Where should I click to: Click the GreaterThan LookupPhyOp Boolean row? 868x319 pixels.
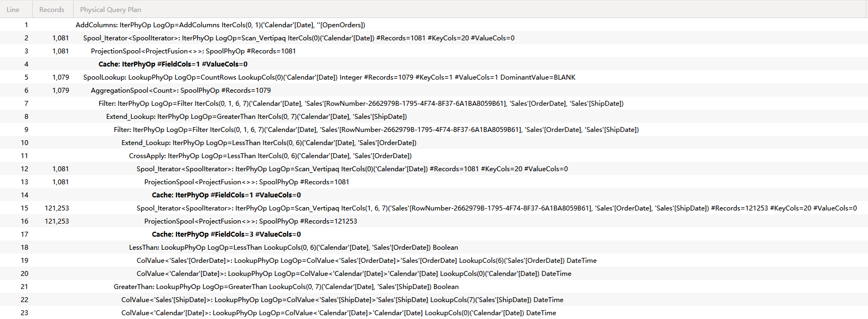tap(434, 287)
